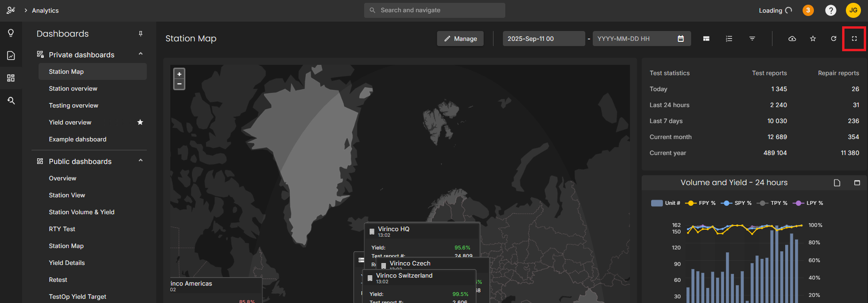Screen dimensions: 868x303
Task: Expand the breadcrumb chevron before Analytics
Action: 26,10
